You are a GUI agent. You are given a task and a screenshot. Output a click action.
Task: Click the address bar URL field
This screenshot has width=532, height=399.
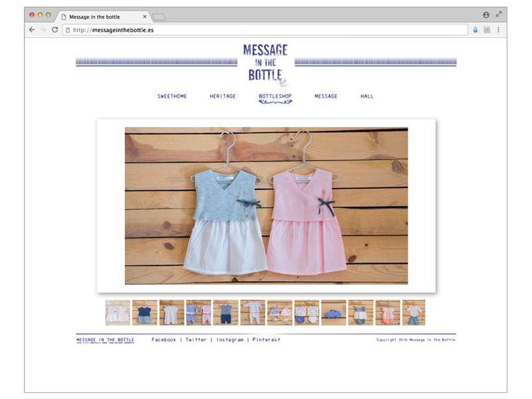coord(266,30)
